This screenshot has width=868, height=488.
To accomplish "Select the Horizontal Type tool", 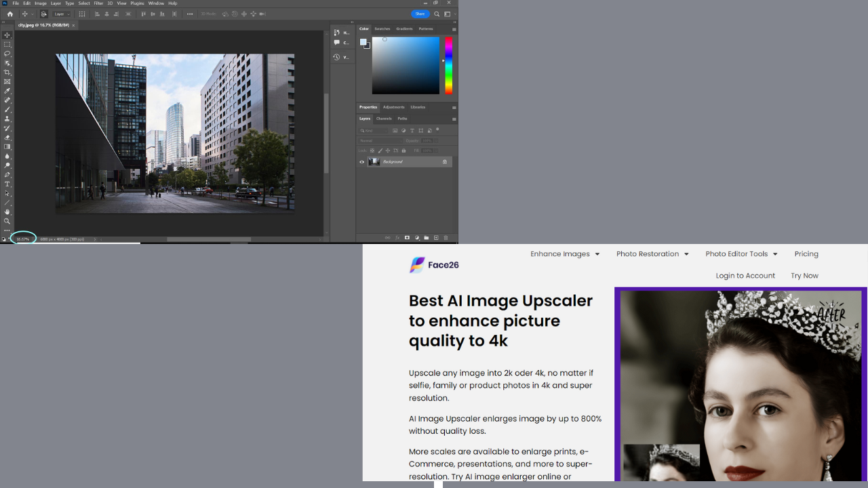I will (x=7, y=184).
